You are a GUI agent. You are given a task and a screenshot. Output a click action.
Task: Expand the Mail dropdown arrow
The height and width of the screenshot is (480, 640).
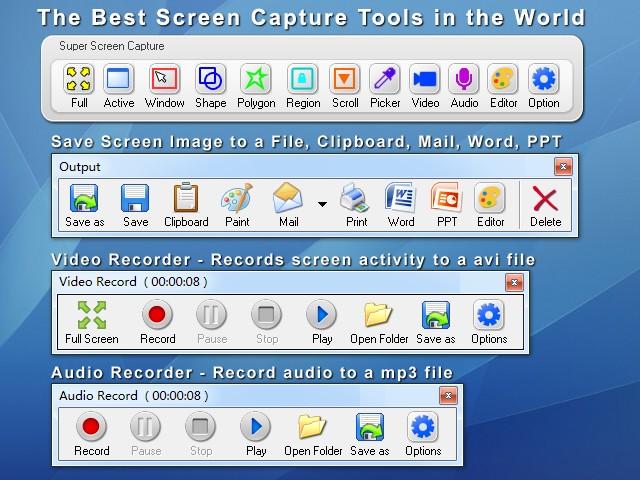tap(322, 204)
